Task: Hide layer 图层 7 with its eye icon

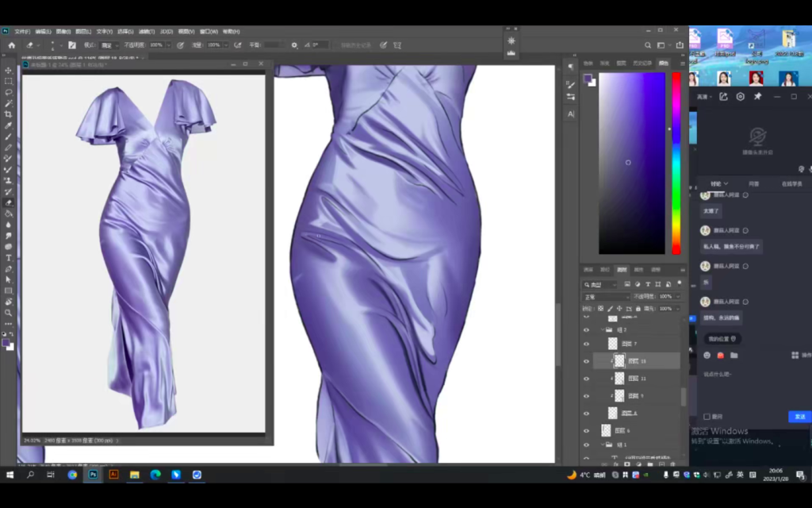Action: (x=587, y=344)
